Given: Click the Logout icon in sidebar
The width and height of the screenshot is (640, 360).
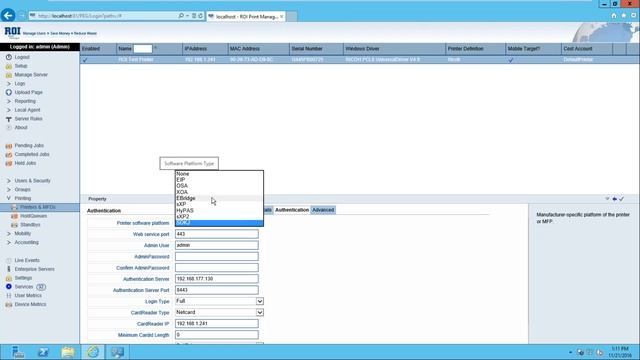Looking at the screenshot, I should (x=9, y=57).
